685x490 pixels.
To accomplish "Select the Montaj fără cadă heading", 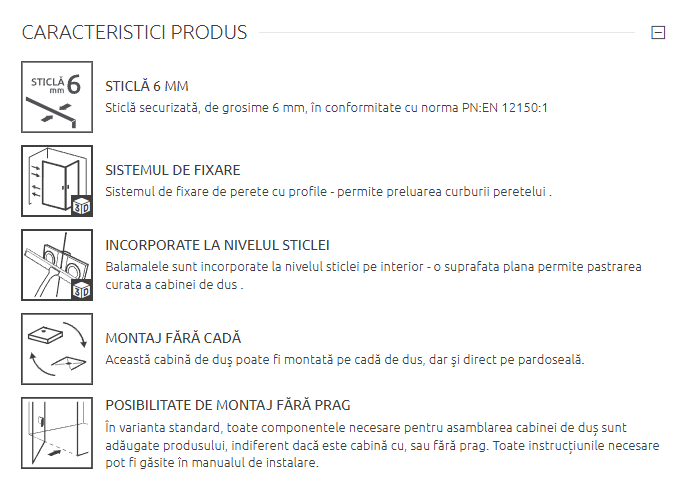I will click(173, 338).
